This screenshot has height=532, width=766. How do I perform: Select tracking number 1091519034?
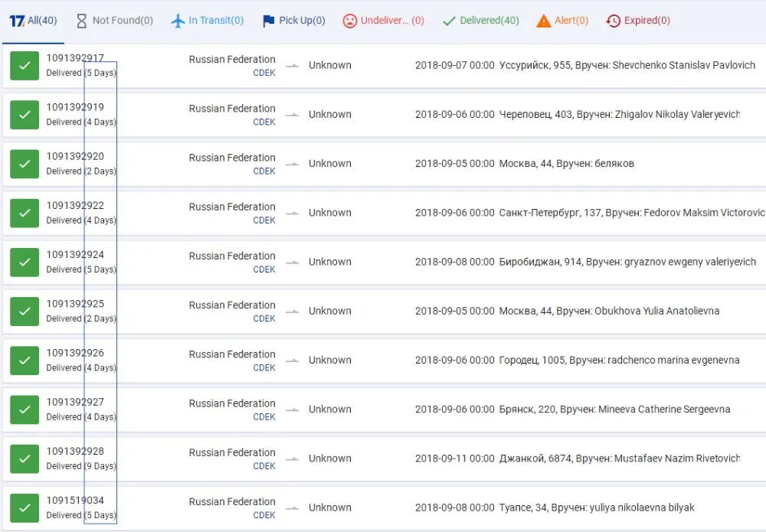pyautogui.click(x=75, y=501)
